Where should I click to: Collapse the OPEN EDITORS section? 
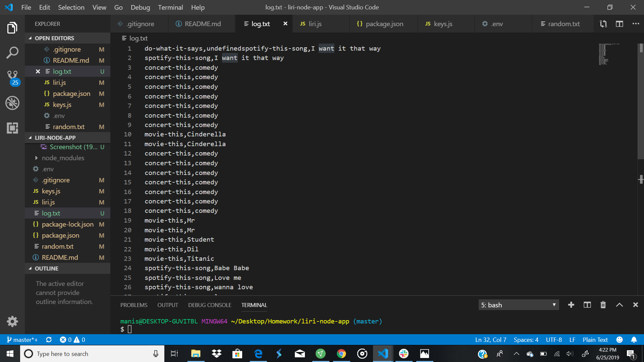(x=54, y=38)
